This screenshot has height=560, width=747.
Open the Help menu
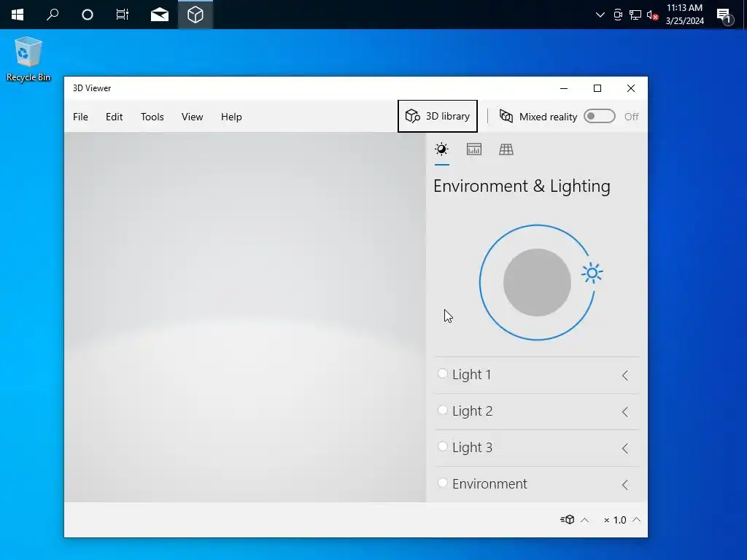pyautogui.click(x=231, y=117)
